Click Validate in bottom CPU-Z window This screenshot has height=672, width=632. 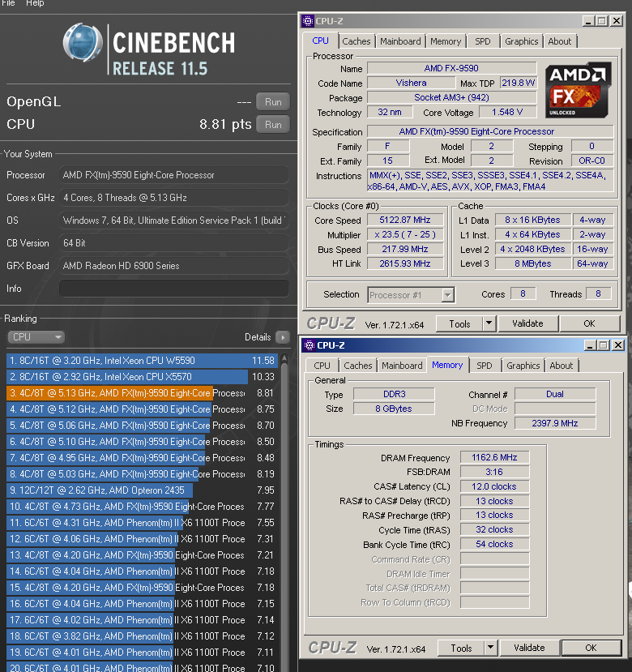coord(530,648)
